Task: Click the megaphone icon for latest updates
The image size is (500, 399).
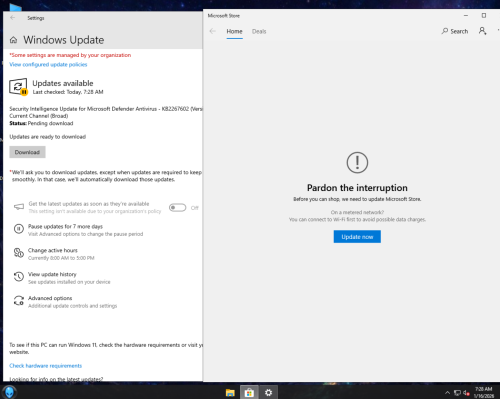Action: coord(19,207)
